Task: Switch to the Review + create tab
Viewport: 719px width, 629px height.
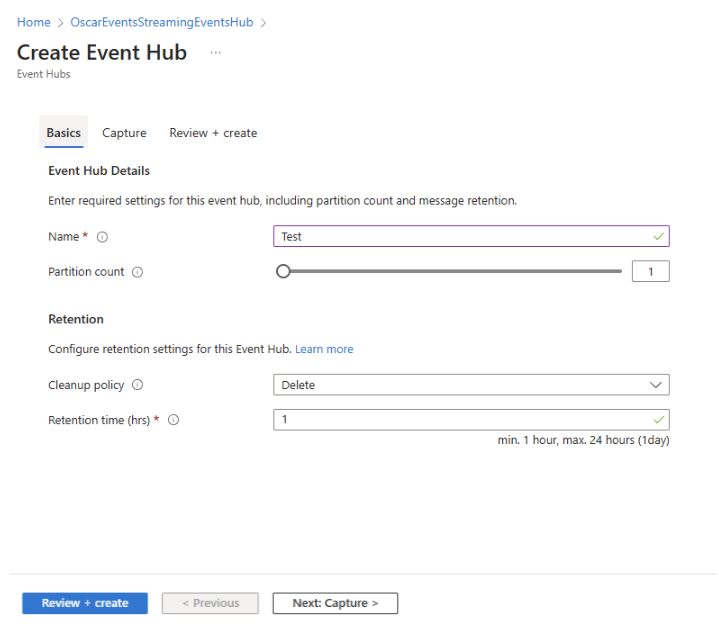Action: point(213,133)
